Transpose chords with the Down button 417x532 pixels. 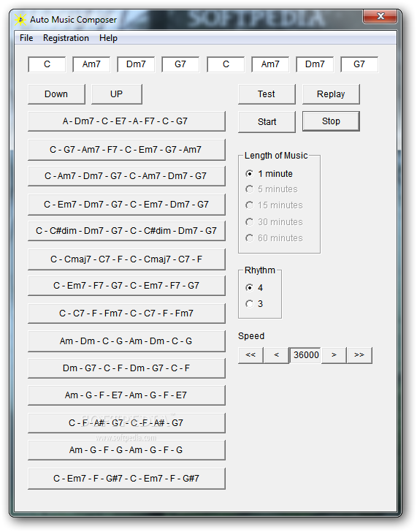[x=56, y=94]
